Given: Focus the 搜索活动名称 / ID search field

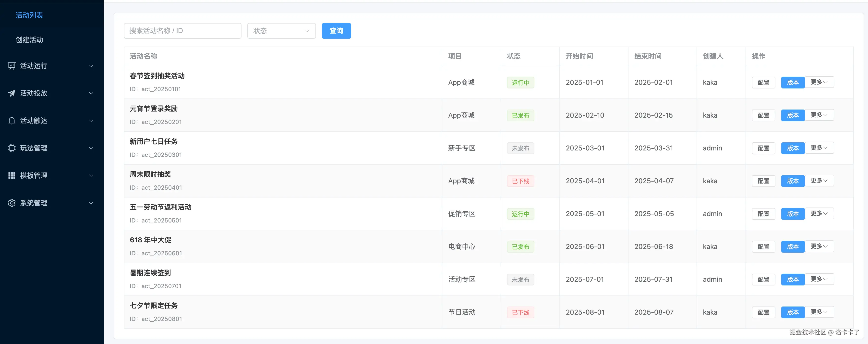Looking at the screenshot, I should pyautogui.click(x=182, y=31).
